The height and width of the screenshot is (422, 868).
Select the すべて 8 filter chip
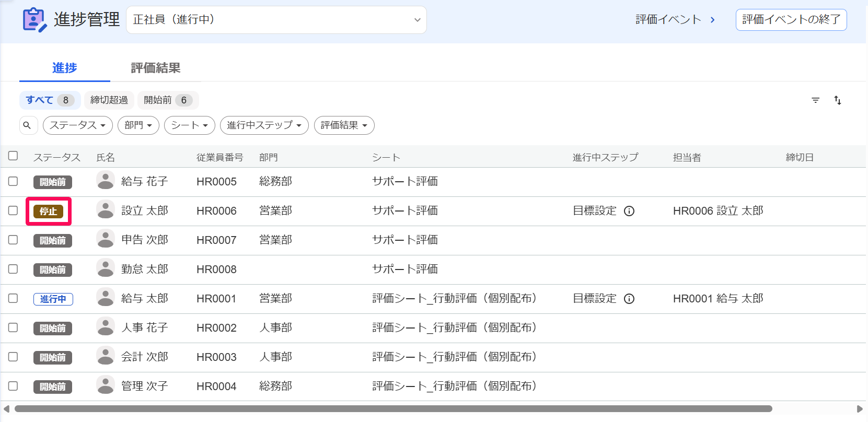[50, 100]
